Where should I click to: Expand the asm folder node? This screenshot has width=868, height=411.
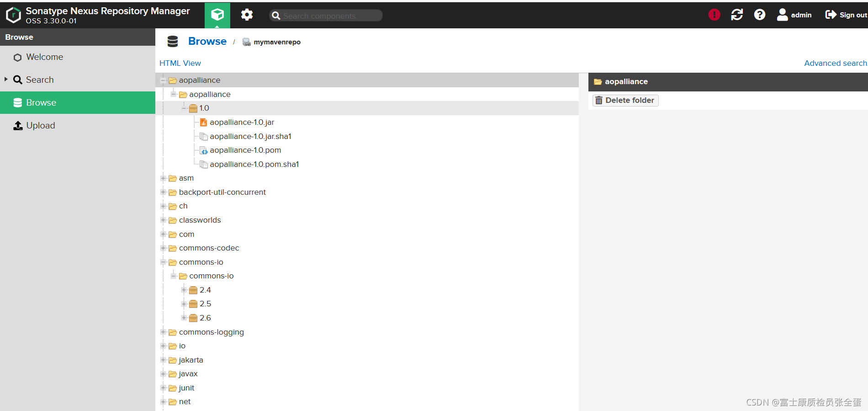pos(163,178)
